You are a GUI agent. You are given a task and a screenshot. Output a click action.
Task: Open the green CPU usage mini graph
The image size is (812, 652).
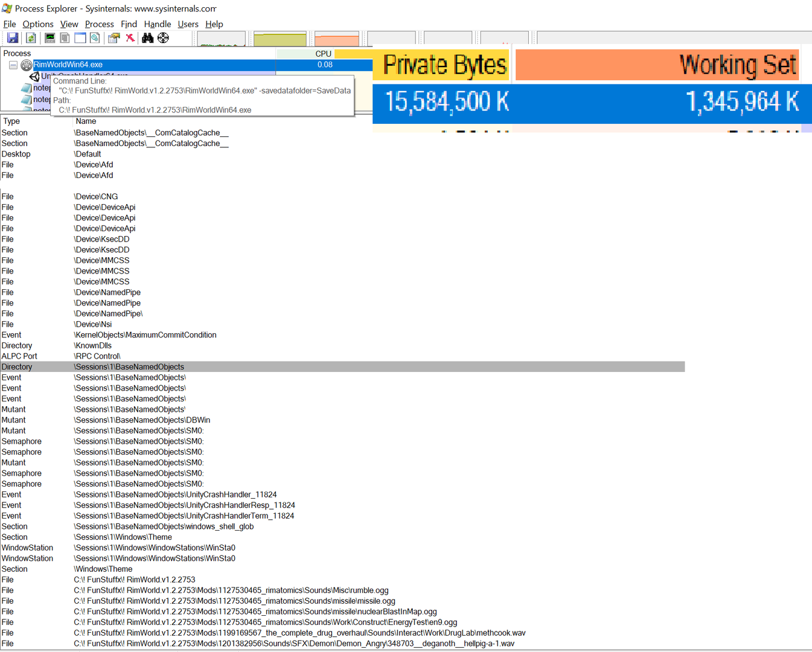coord(222,39)
